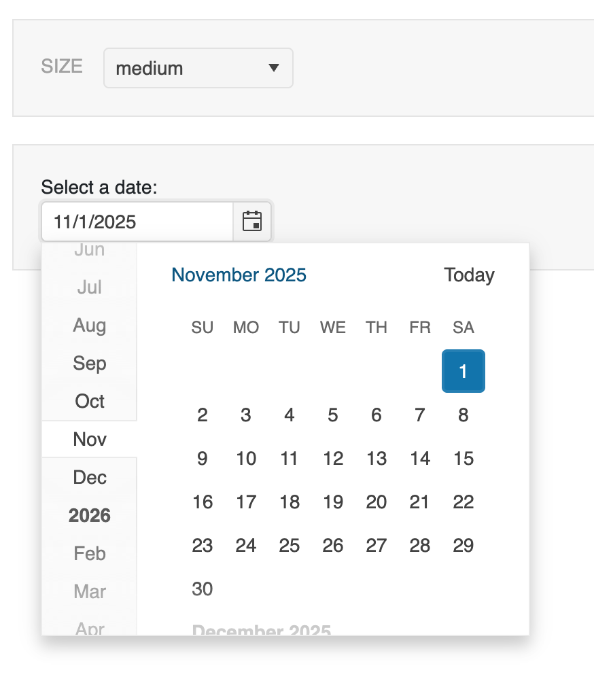Select November 12 on the calendar
This screenshot has width=594, height=700.
(x=333, y=459)
